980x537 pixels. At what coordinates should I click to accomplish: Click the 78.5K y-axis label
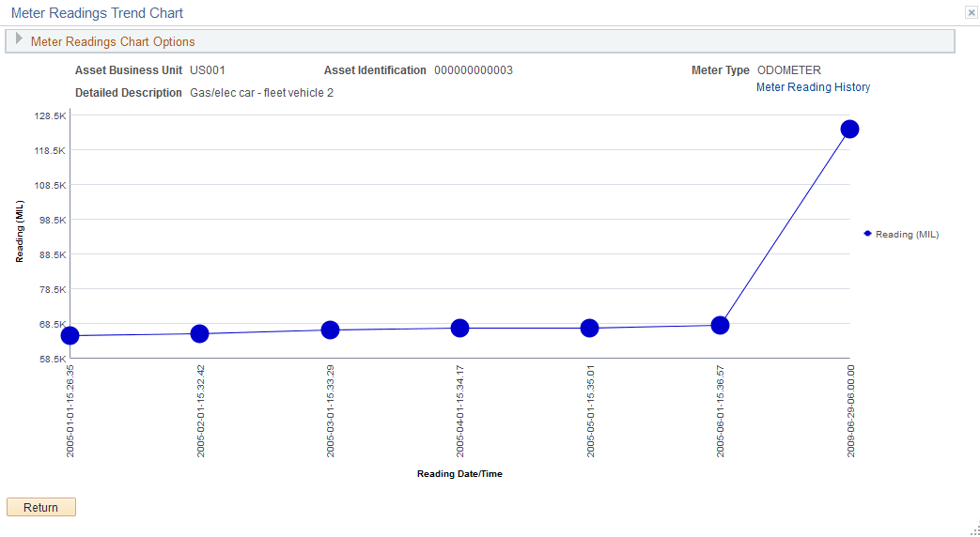click(51, 290)
